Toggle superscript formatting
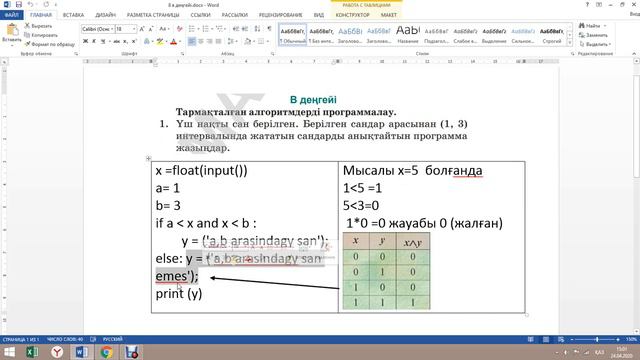640x360 pixels. click(134, 41)
